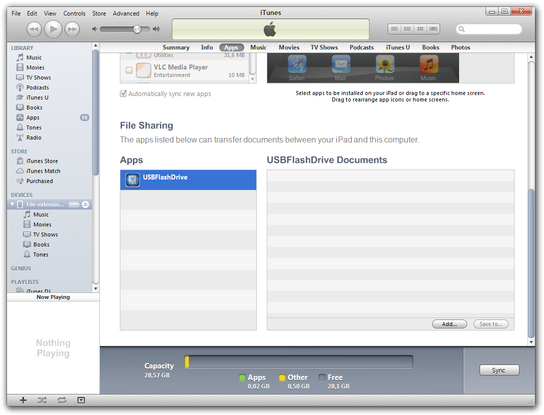Click the iTunes search field

[489, 29]
